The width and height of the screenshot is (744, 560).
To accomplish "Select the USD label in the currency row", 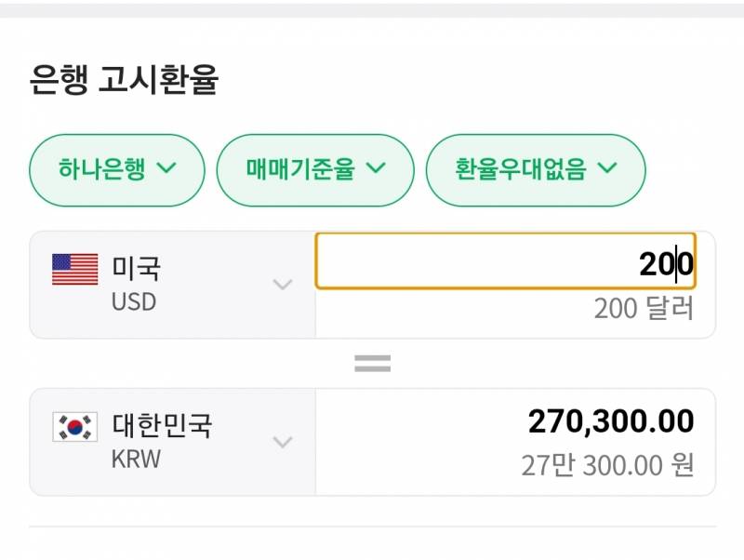I will (137, 300).
